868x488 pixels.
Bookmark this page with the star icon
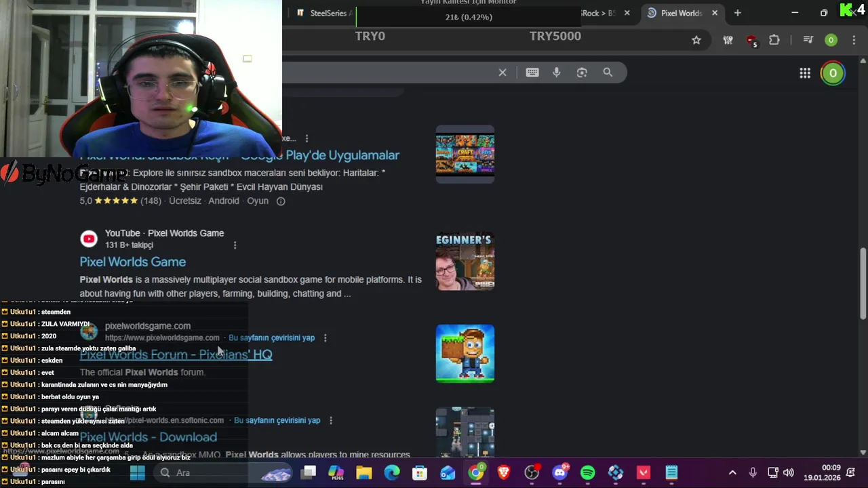(696, 40)
